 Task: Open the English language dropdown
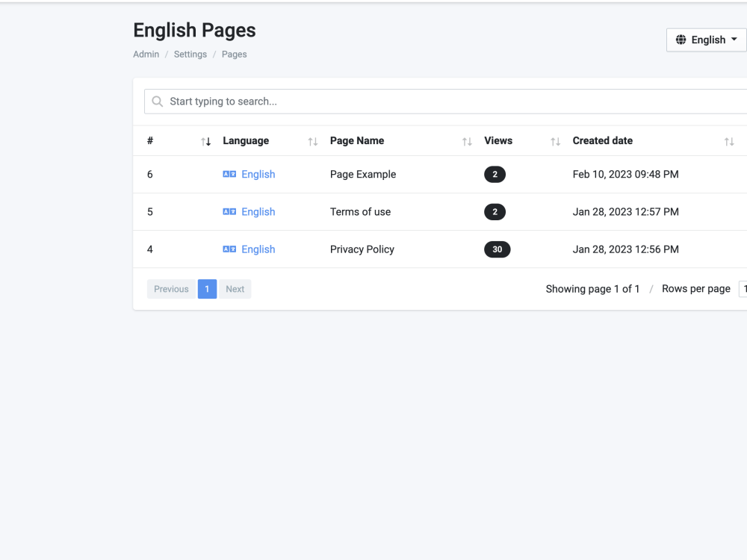707,40
